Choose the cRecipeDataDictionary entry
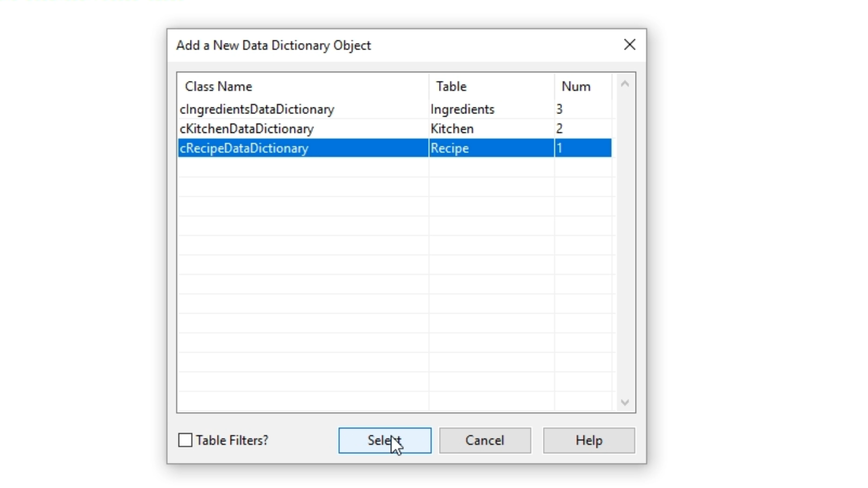868x488 pixels. pos(244,148)
